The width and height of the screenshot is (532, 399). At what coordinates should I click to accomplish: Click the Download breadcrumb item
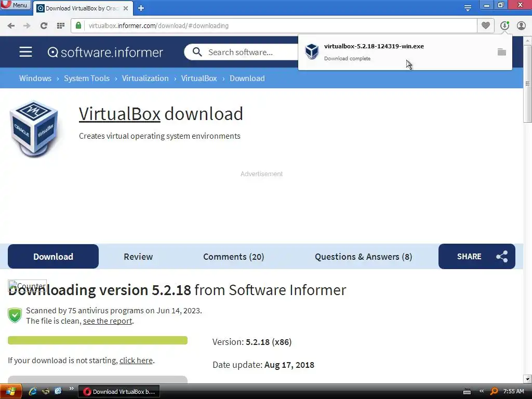tap(247, 78)
